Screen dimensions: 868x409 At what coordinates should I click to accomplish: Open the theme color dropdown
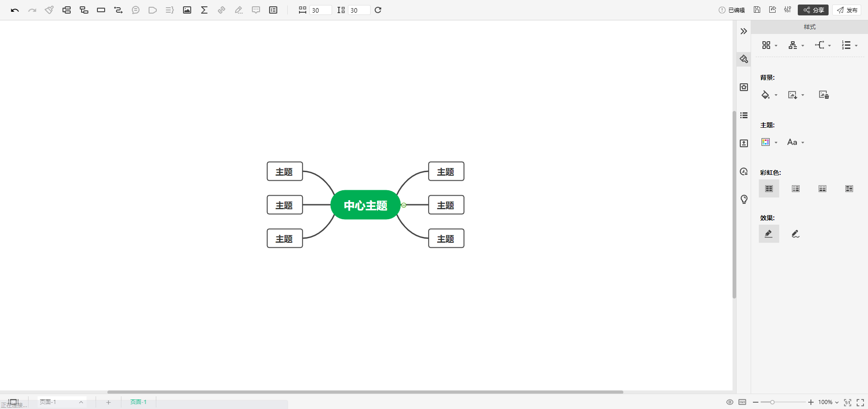click(769, 142)
